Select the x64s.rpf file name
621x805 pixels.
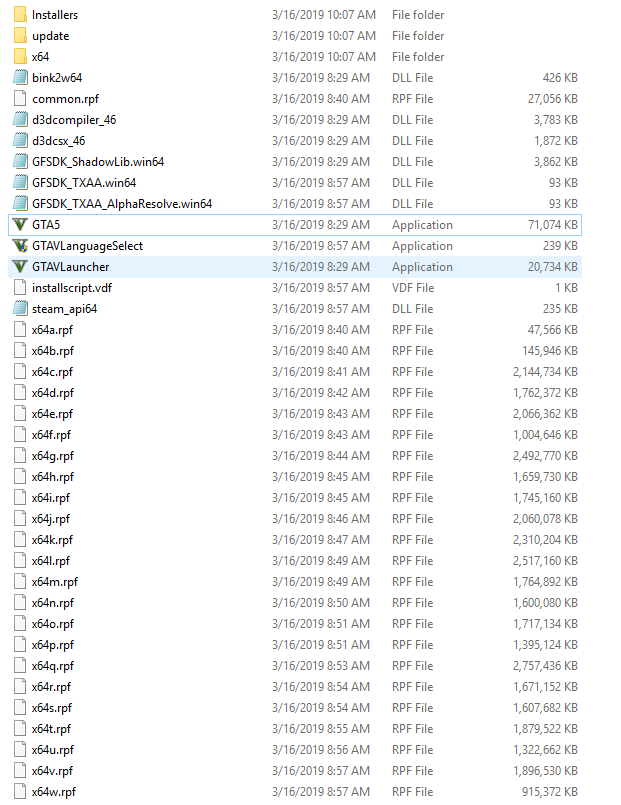click(52, 708)
